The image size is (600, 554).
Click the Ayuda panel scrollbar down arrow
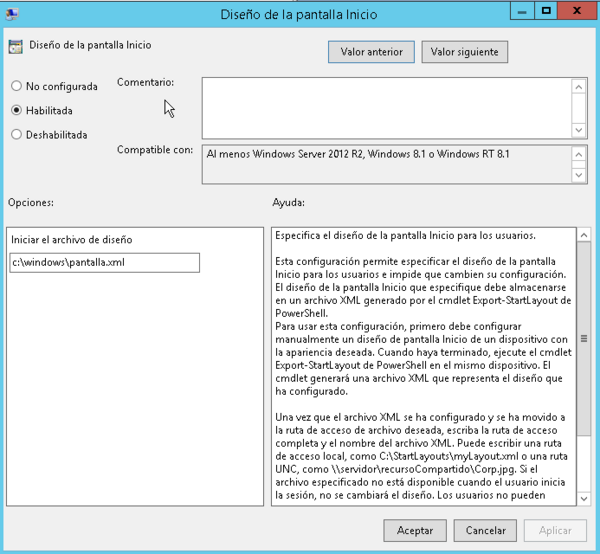coord(584,500)
